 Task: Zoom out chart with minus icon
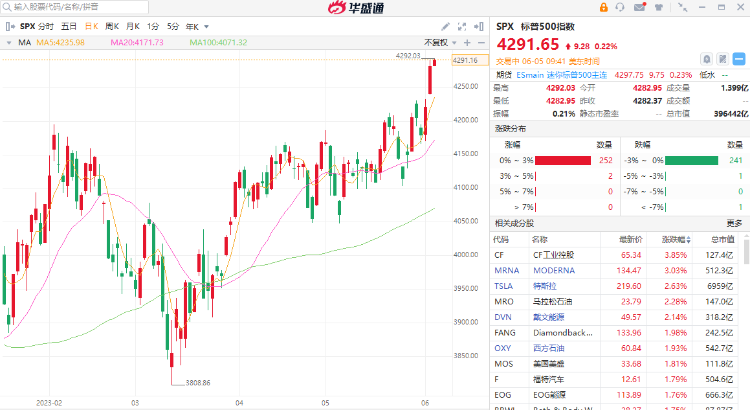[481, 43]
